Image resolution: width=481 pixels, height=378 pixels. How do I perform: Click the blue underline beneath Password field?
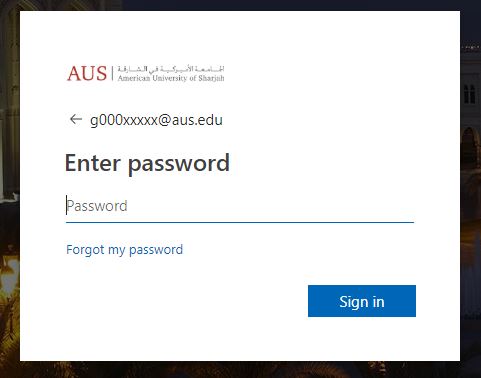(x=240, y=222)
